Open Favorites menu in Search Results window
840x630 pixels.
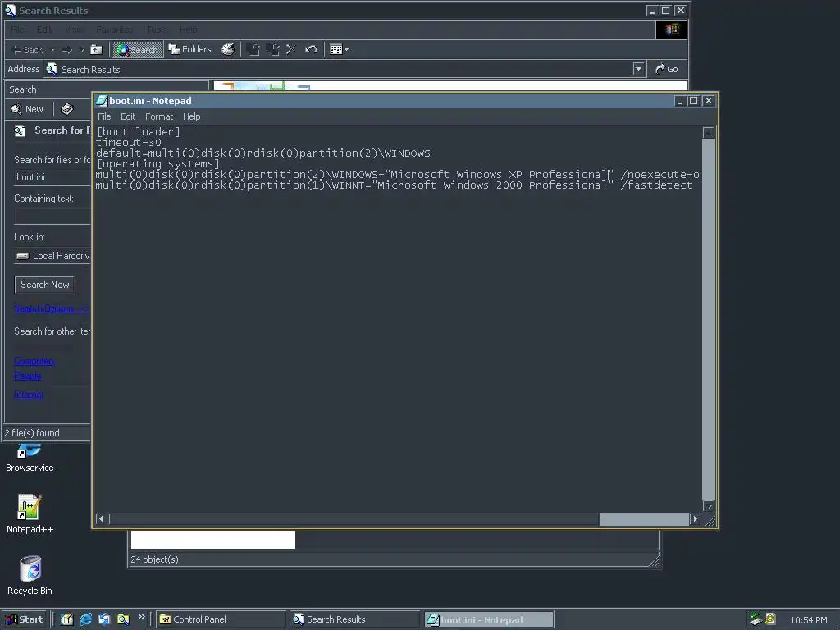[114, 30]
